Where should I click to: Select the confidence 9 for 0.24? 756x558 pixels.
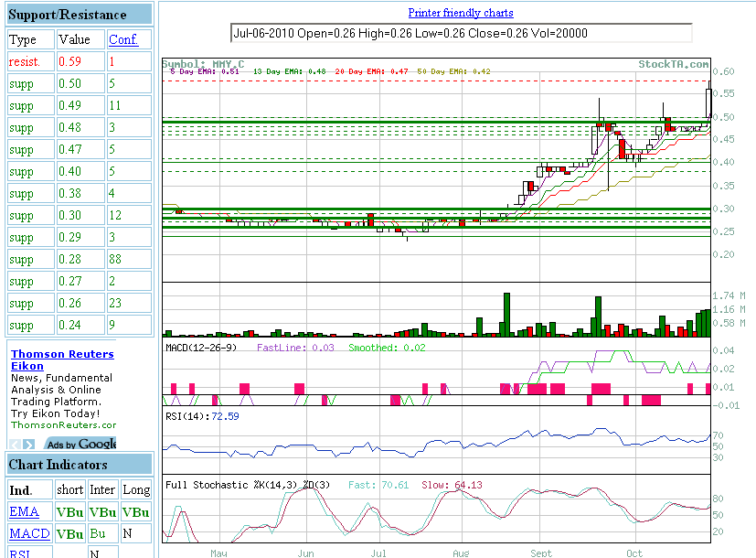129,325
